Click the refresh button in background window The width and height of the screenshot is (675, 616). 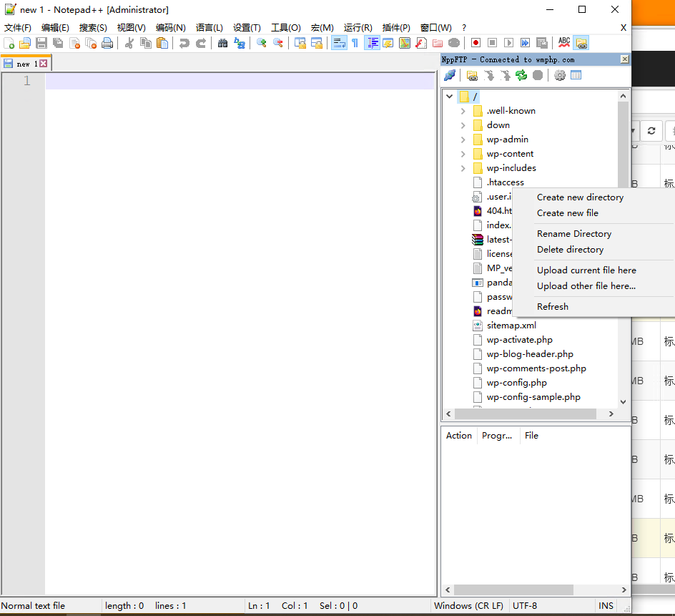[x=651, y=130]
